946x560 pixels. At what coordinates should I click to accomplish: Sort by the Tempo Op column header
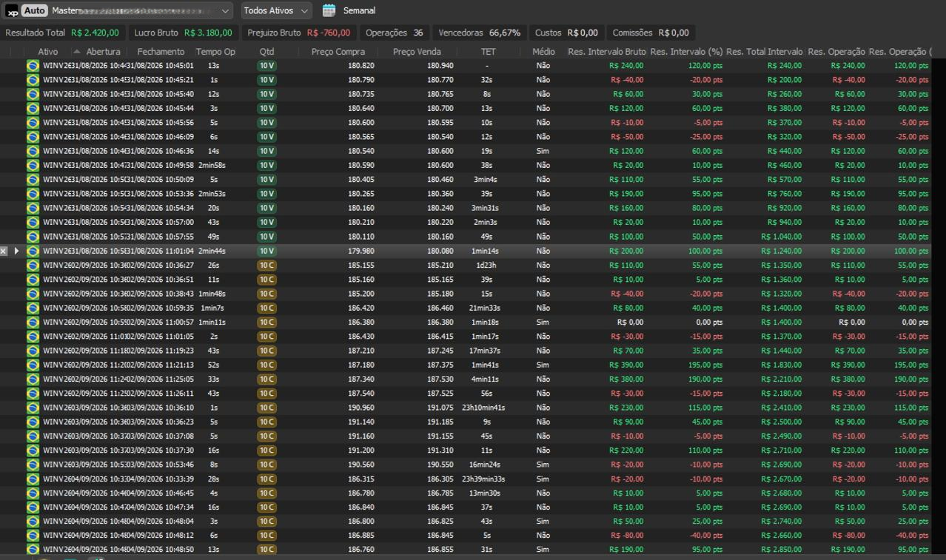(x=215, y=52)
